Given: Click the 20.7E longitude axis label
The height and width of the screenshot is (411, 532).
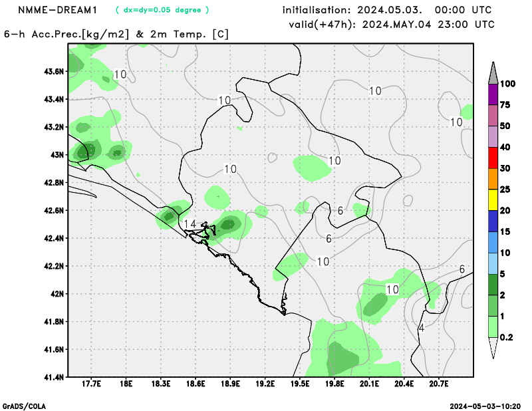Looking at the screenshot, I should [x=439, y=384].
